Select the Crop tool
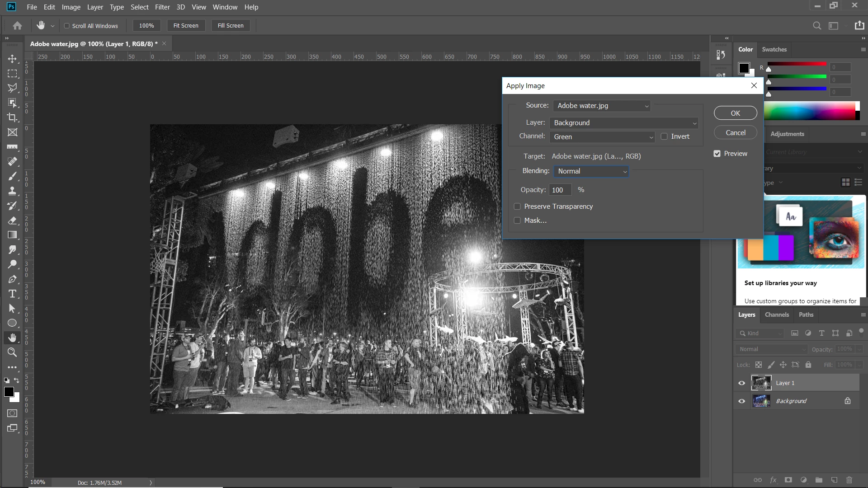The width and height of the screenshot is (868, 488). pyautogui.click(x=12, y=117)
